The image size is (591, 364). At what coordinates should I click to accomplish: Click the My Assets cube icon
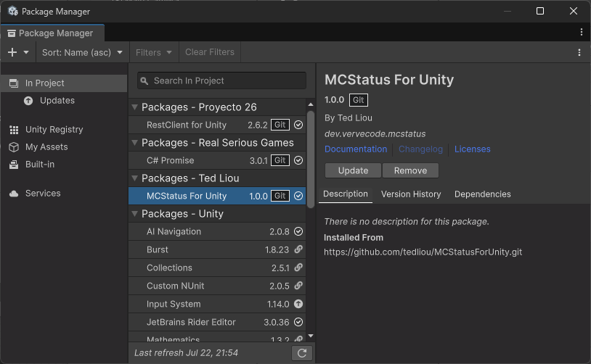click(14, 147)
